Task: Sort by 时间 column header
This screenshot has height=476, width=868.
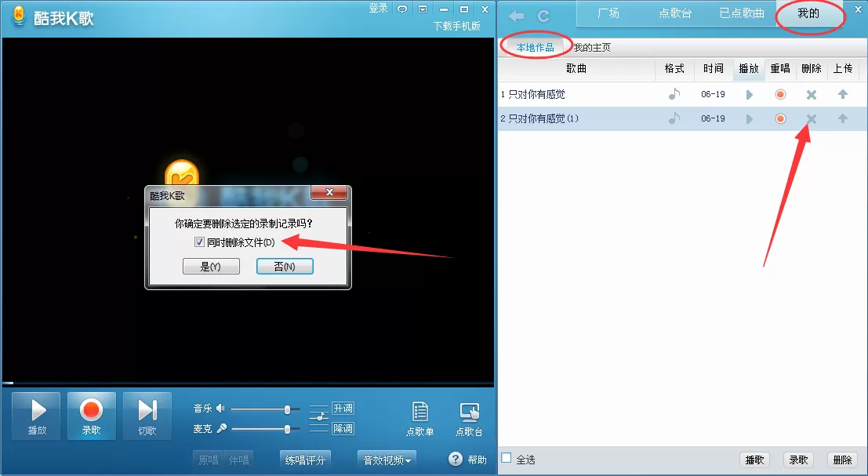Action: point(714,69)
